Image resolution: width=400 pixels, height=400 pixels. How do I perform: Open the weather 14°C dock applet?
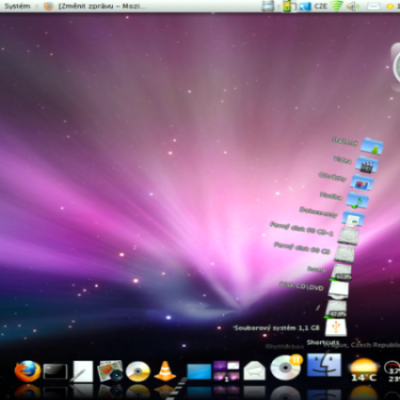tap(364, 370)
